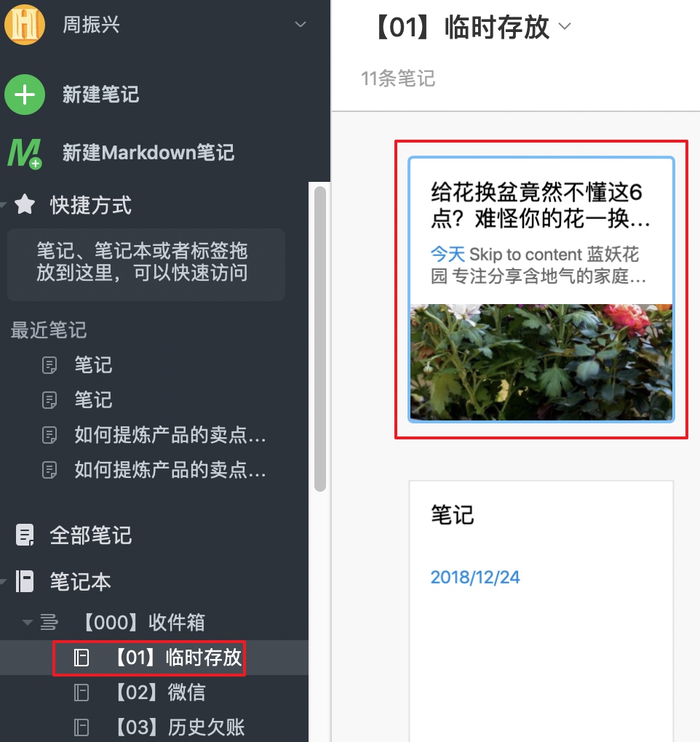Collapse the 【000】收件箱 tree arrow
Screen dimensions: 700x742
(28, 622)
